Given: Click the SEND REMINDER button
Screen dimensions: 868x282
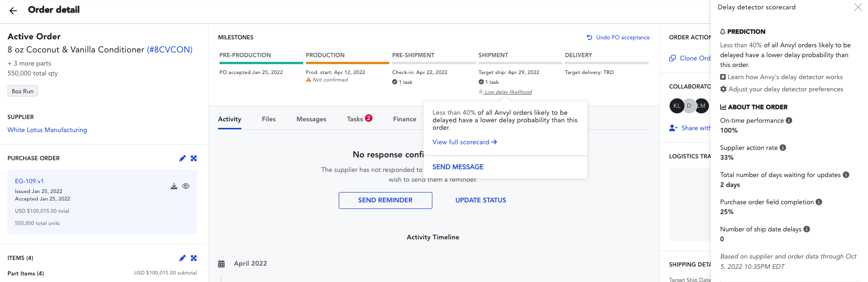Looking at the screenshot, I should (386, 200).
